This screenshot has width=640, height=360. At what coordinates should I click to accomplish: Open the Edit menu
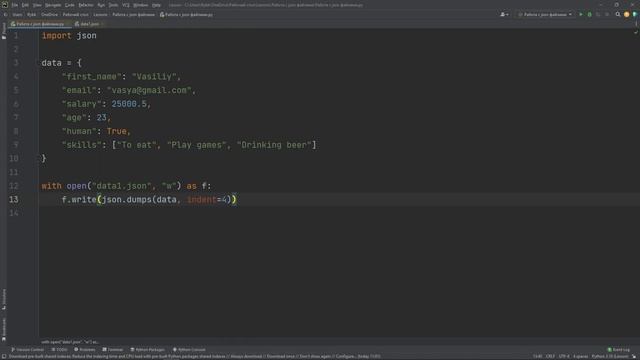point(25,5)
